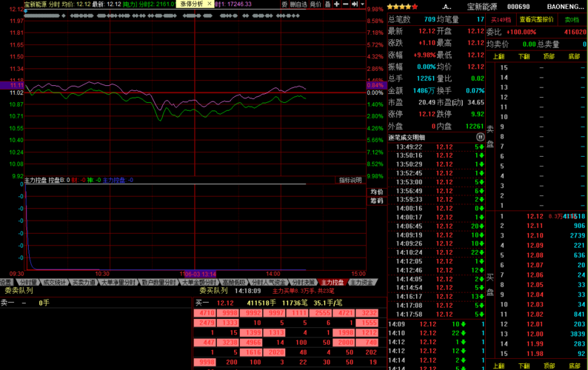
Task: Switch to the 主力资金 tab
Action: (x=361, y=282)
